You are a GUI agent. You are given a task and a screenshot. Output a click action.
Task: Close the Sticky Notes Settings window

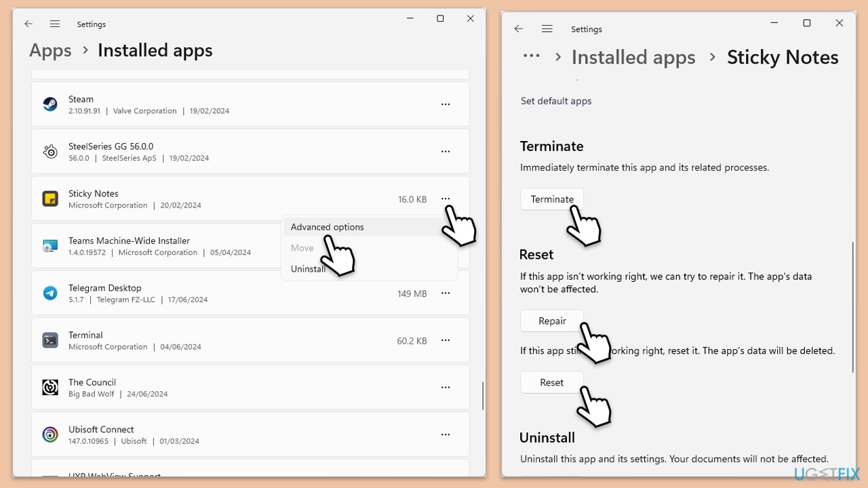pos(840,23)
